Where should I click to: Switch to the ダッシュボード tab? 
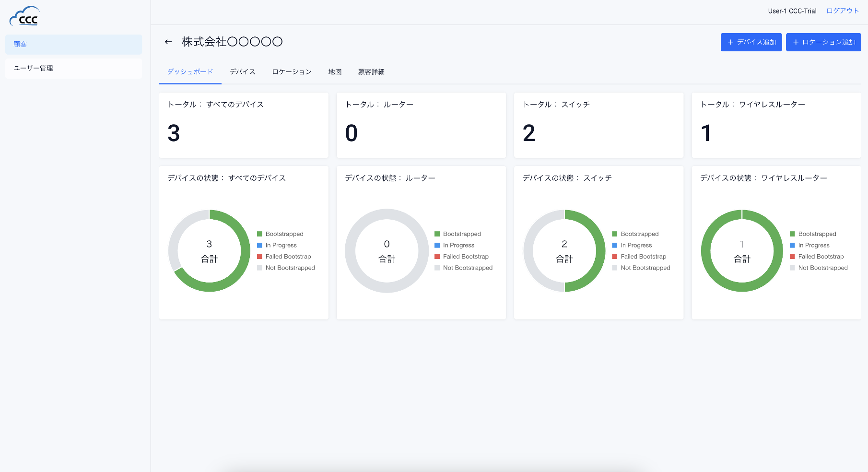coord(190,72)
